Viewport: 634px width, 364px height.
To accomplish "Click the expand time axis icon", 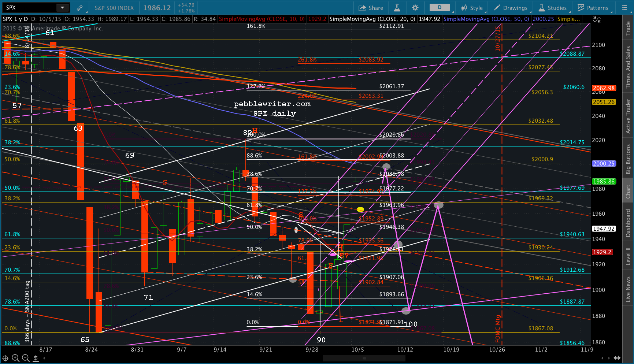I will (617, 358).
